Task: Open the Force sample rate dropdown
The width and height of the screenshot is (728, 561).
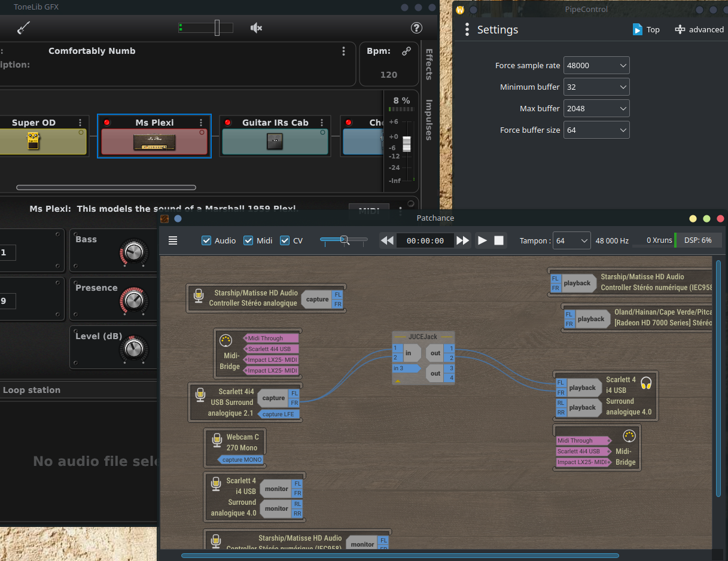Action: [596, 65]
